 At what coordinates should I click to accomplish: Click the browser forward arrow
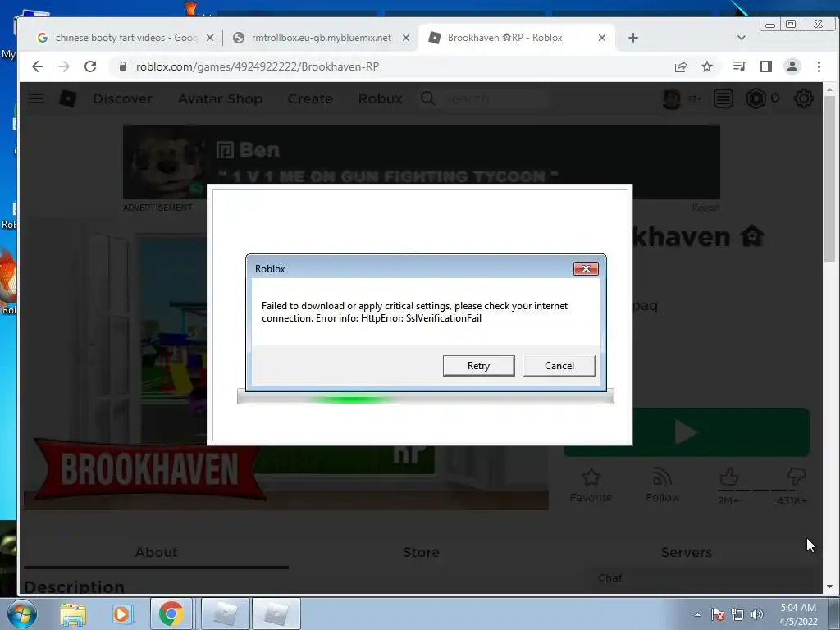click(x=64, y=66)
